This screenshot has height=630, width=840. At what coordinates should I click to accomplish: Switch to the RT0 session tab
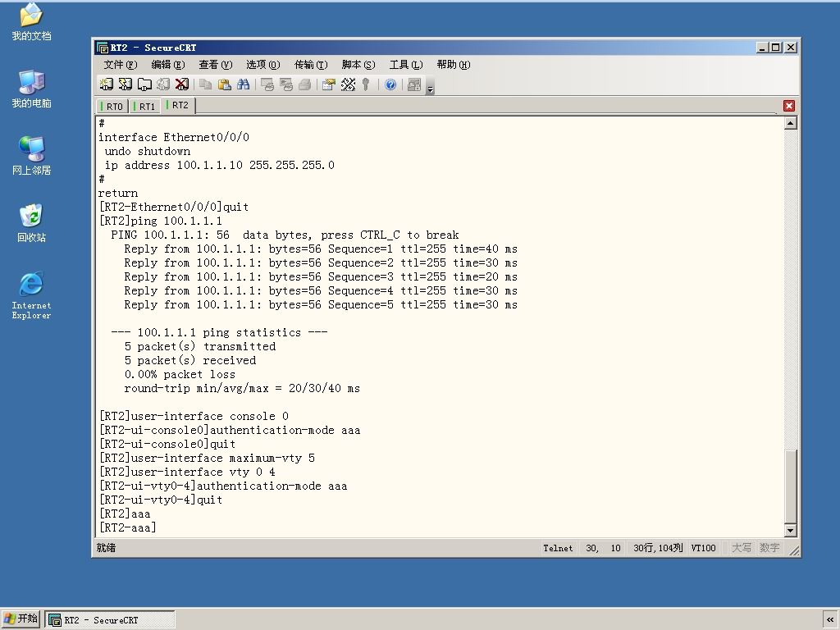pyautogui.click(x=112, y=106)
